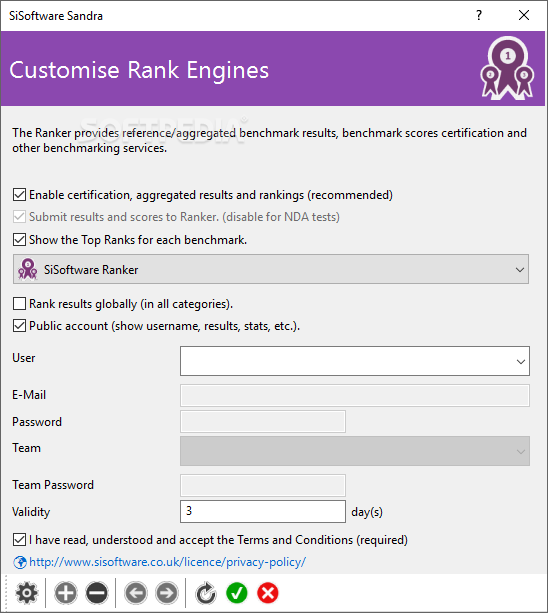Click the remove (minus) toolbar icon
The height and width of the screenshot is (613, 548).
[97, 593]
